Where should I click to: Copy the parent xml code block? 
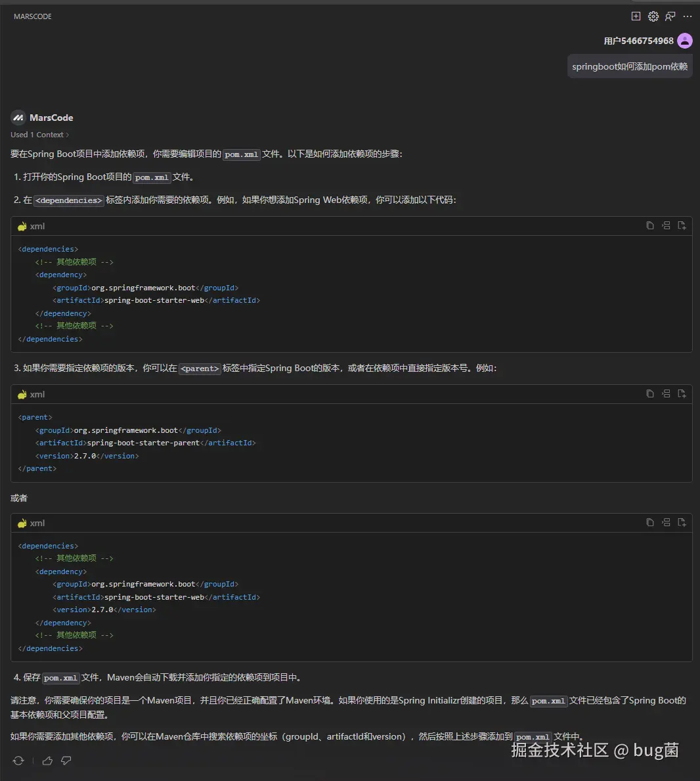click(649, 393)
